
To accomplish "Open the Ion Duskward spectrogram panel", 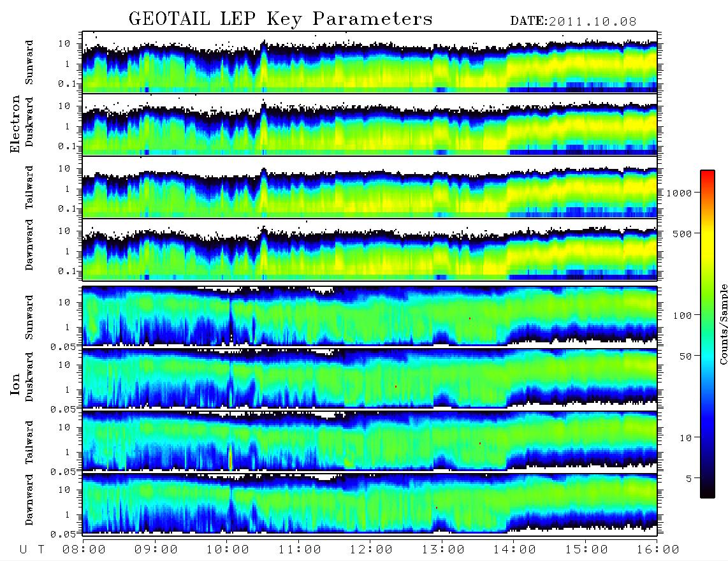I will click(370, 379).
